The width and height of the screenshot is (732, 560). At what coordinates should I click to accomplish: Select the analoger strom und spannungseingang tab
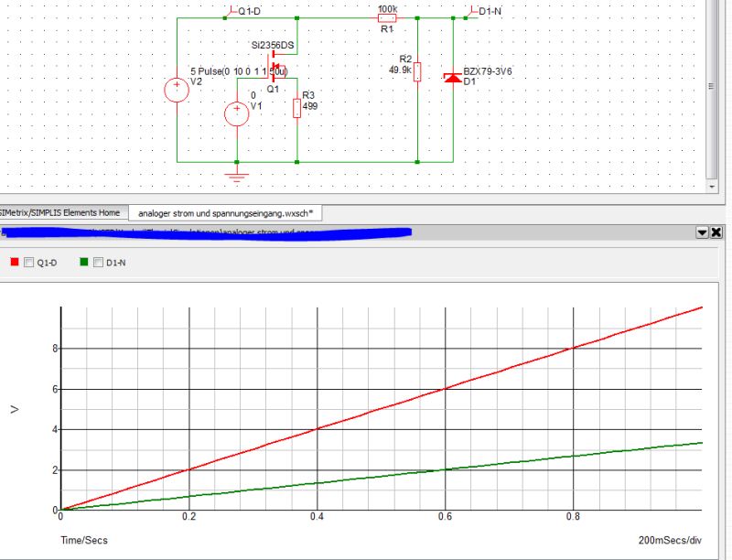[x=222, y=211]
